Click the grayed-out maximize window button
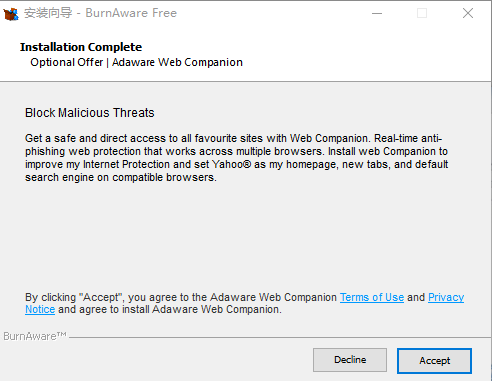This screenshot has height=381, width=492. pos(422,13)
